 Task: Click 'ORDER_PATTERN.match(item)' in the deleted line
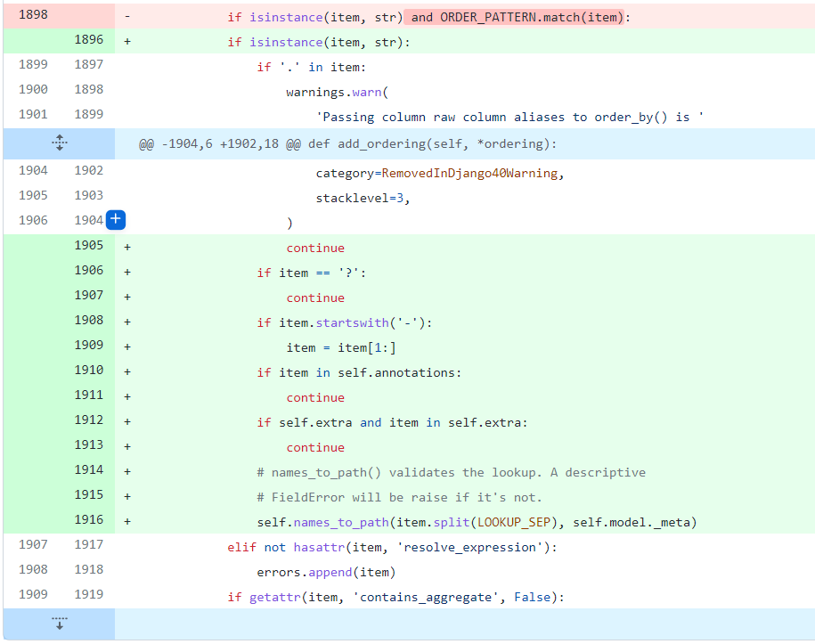pos(531,17)
